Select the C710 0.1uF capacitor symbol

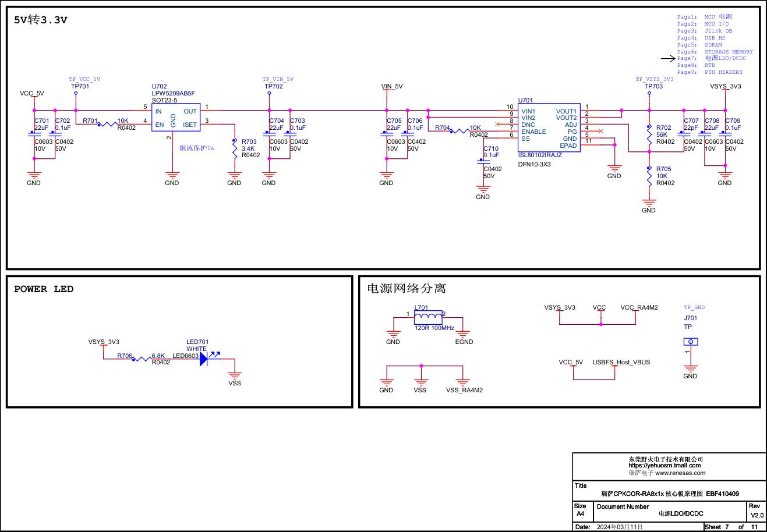pyautogui.click(x=483, y=161)
